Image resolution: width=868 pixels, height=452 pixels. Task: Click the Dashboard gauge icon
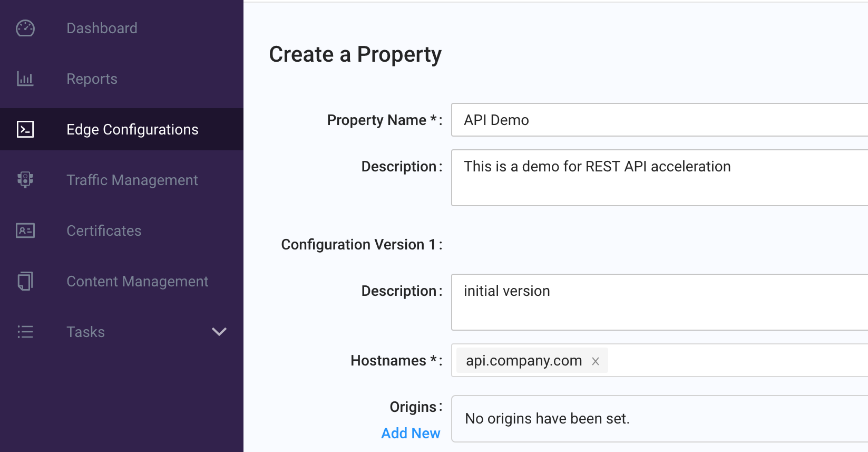tap(25, 28)
